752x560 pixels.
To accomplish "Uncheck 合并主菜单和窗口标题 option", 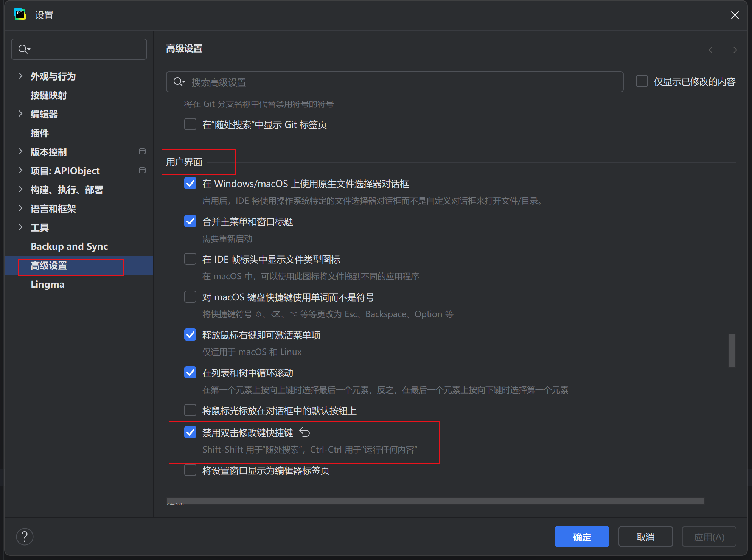I will 190,221.
